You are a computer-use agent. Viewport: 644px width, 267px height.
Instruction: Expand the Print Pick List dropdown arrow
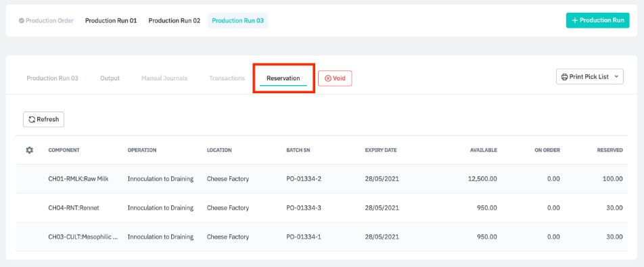pyautogui.click(x=616, y=76)
